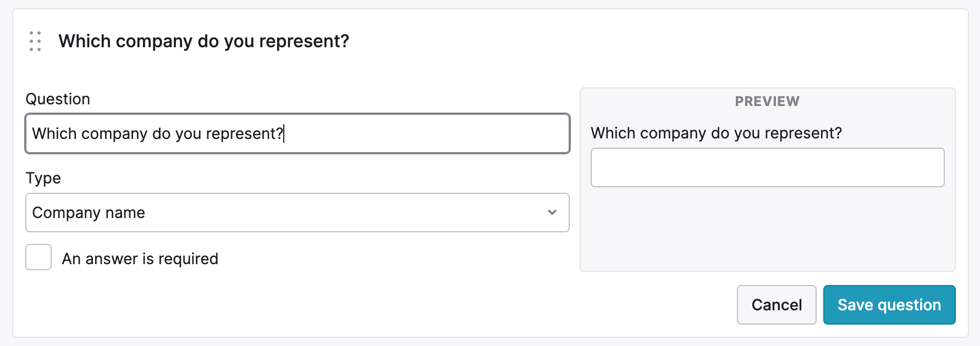Click empty space below the preview answer box

[767, 228]
